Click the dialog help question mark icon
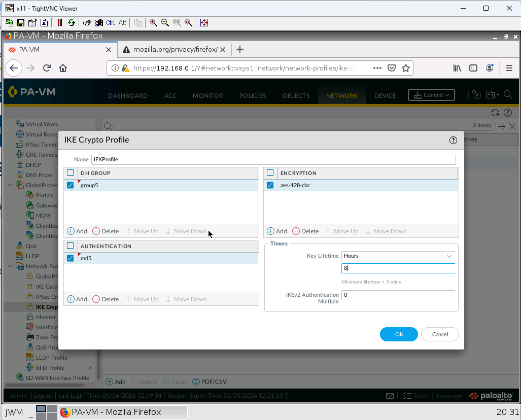Screen dimensions: 521x420 coord(453,141)
